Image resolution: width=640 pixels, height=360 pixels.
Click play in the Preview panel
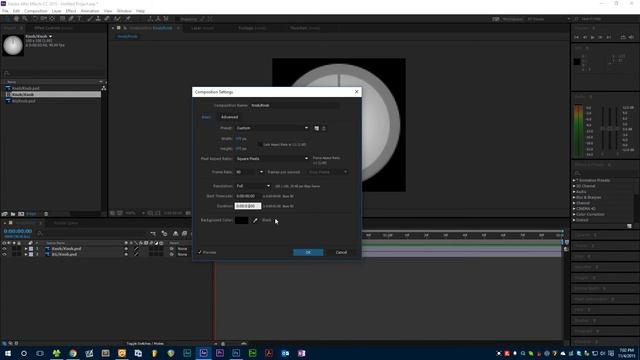pyautogui.click(x=593, y=37)
